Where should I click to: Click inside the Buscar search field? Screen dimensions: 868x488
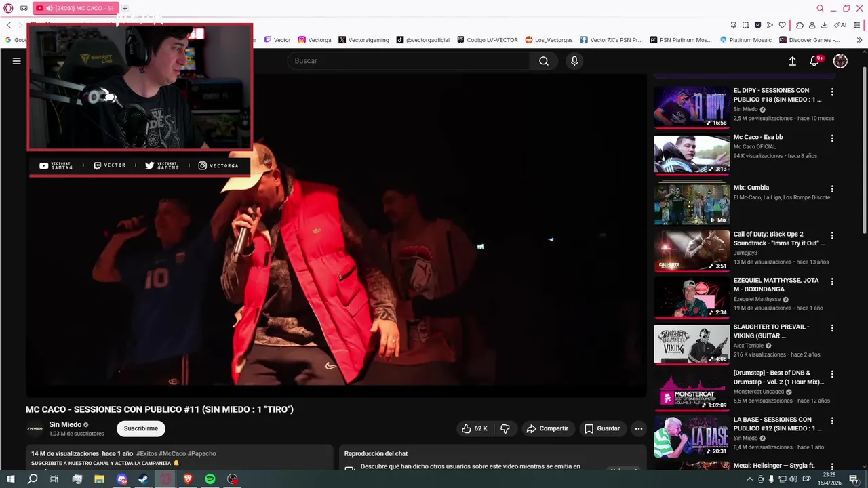click(x=409, y=61)
